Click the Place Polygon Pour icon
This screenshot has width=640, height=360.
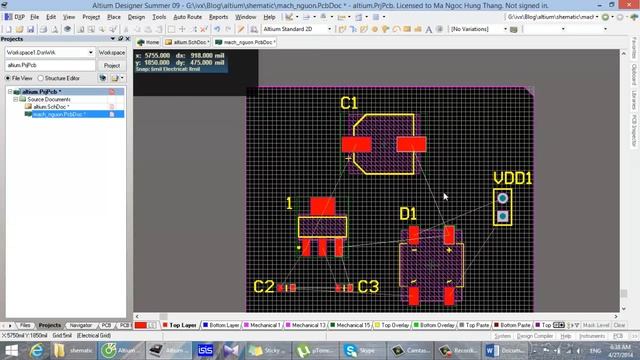pos(418,29)
